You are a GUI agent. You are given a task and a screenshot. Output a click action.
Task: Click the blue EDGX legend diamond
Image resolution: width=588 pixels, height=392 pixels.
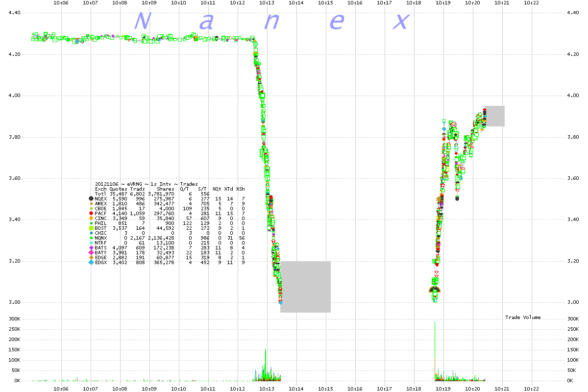pos(91,263)
